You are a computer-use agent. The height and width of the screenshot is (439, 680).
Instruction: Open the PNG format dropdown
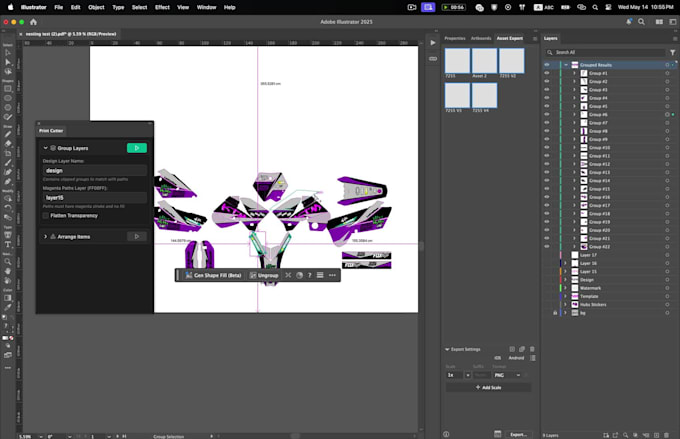click(x=508, y=375)
